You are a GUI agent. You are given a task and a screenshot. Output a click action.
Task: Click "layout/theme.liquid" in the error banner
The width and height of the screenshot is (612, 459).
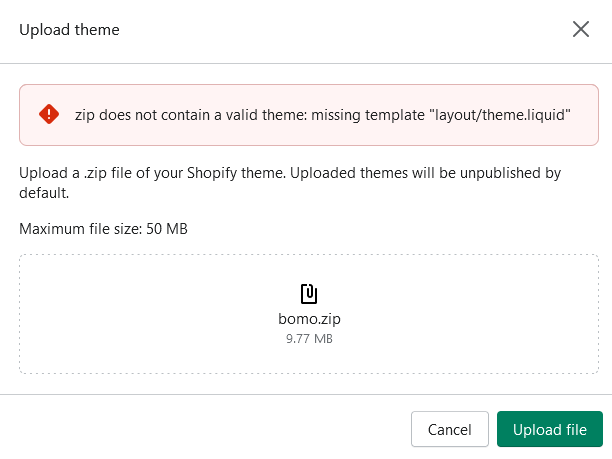(500, 115)
